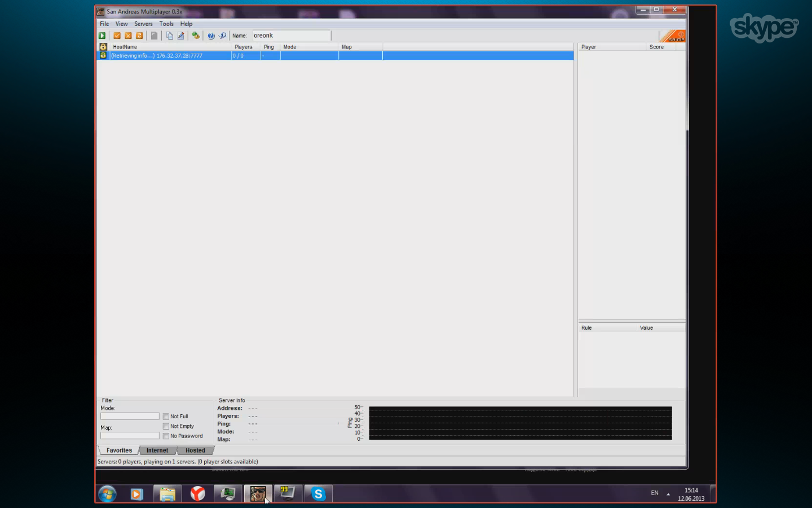Click the taskbar icon with number 99
Viewport: 812px width, 508px height.
point(288,494)
